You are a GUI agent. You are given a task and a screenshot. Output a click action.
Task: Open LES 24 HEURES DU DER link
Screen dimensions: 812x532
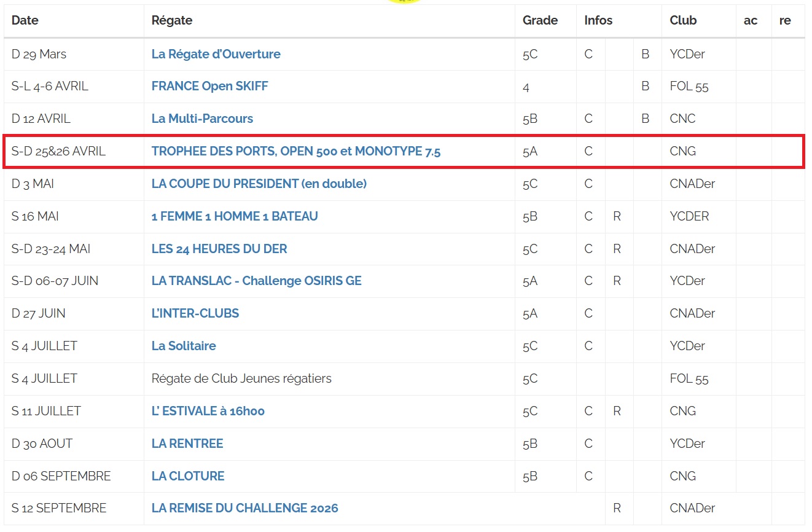[219, 249]
